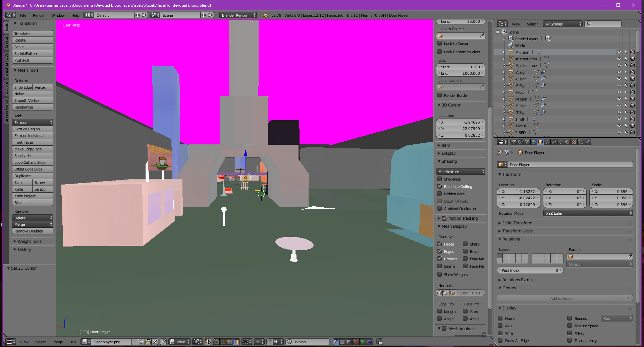Enable the Lock to Cursor checkbox

[x=439, y=44]
